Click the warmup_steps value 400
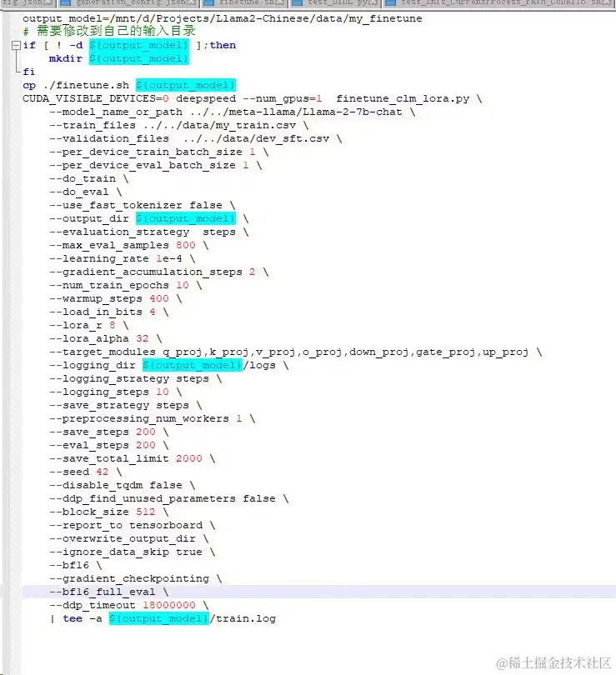Screen dimensions: 616x675 (x=159, y=299)
